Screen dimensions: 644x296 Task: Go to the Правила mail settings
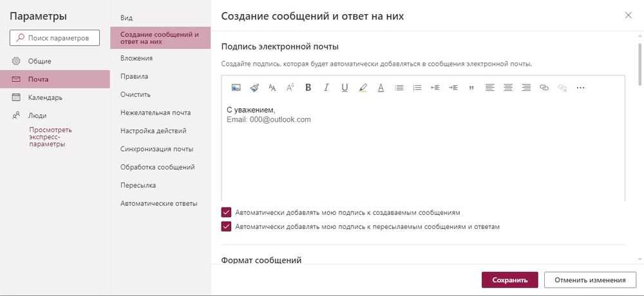tap(134, 76)
